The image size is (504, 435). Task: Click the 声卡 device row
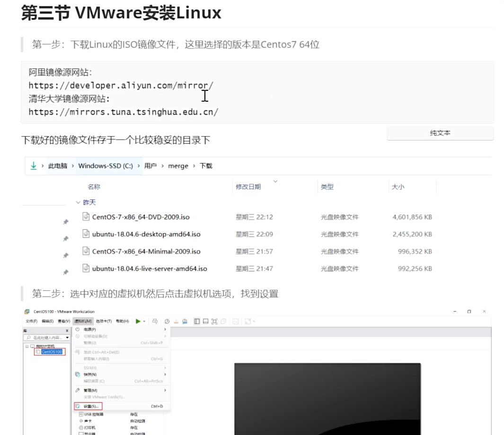click(112, 421)
